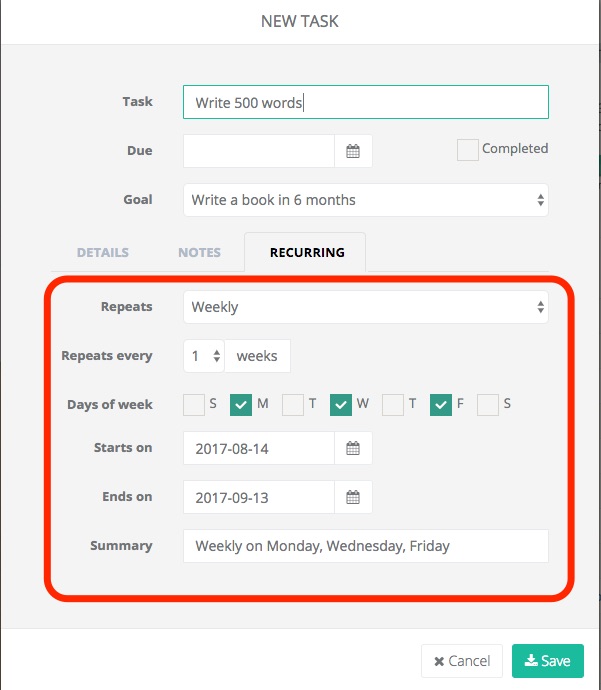Toggle the Completed checkbox
The width and height of the screenshot is (601, 690).
467,150
